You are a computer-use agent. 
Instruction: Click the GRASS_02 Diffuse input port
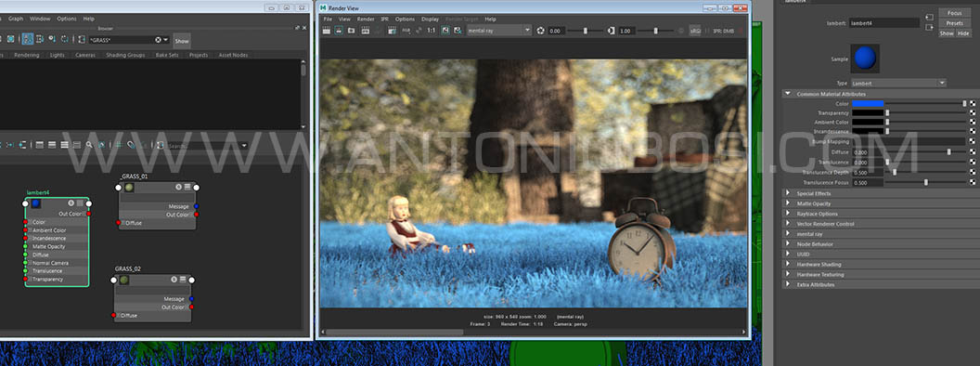tap(114, 315)
